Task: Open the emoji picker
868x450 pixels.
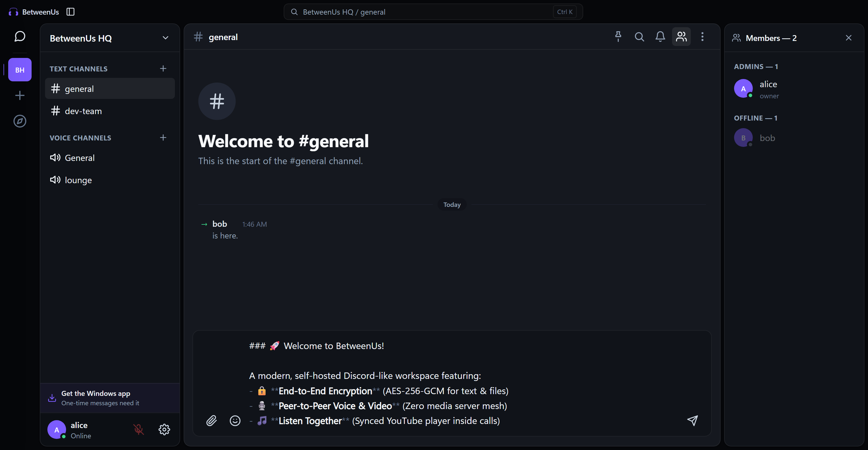Action: click(x=235, y=420)
